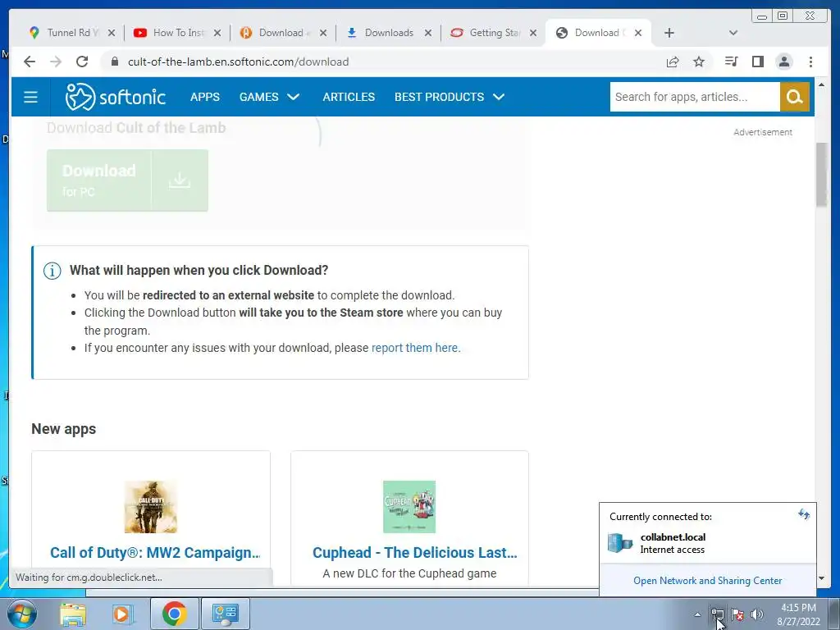840x630 pixels.
Task: Open Softonic hamburger menu
Action: click(30, 97)
